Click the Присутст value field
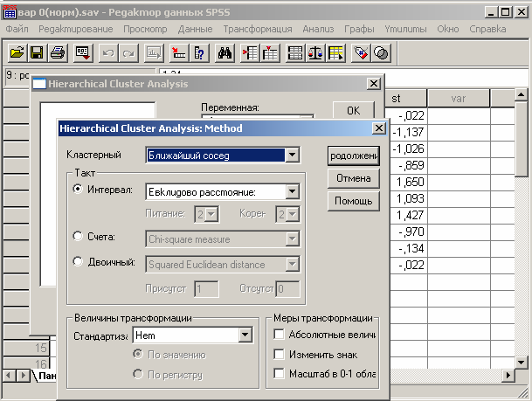The height and width of the screenshot is (401, 532). (207, 288)
